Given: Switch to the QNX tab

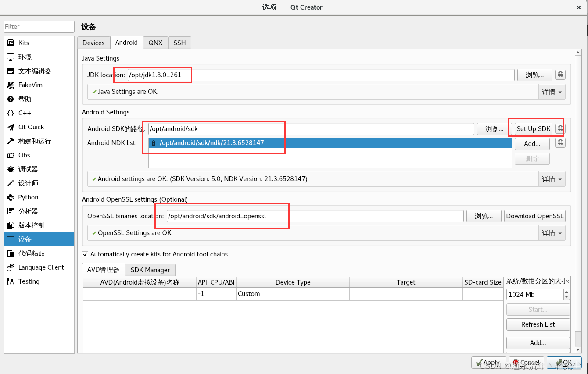Looking at the screenshot, I should 155,43.
